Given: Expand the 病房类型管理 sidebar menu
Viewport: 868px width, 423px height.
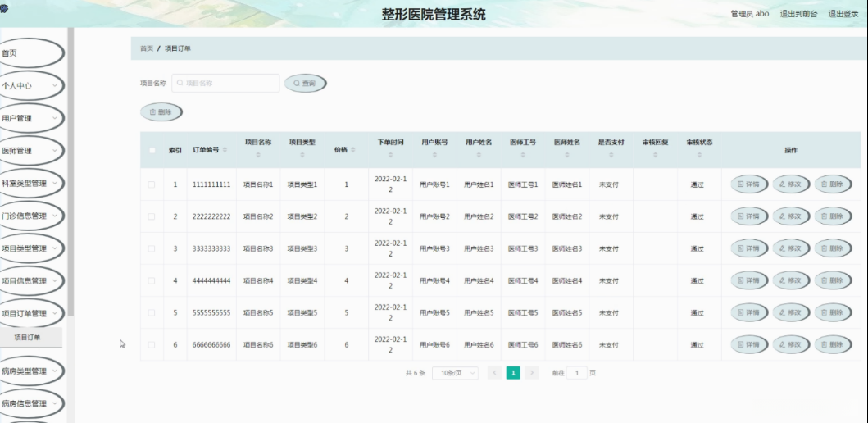Looking at the screenshot, I should 31,371.
